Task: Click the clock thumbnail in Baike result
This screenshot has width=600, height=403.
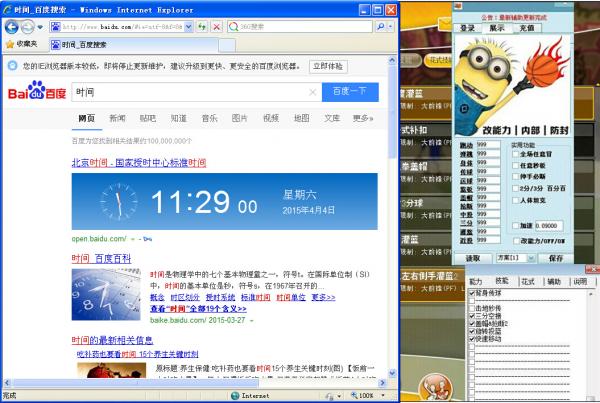Action: (106, 294)
